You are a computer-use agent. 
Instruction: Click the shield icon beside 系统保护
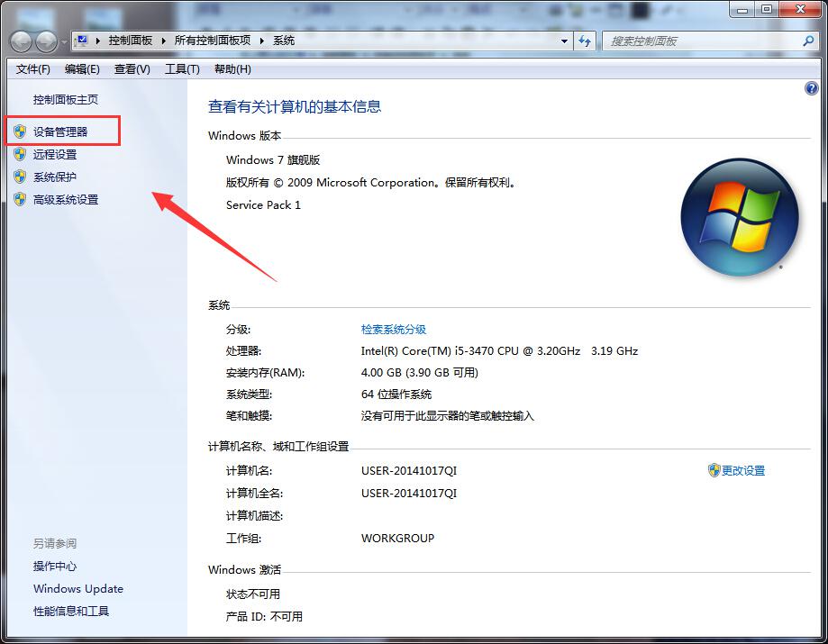[x=20, y=177]
